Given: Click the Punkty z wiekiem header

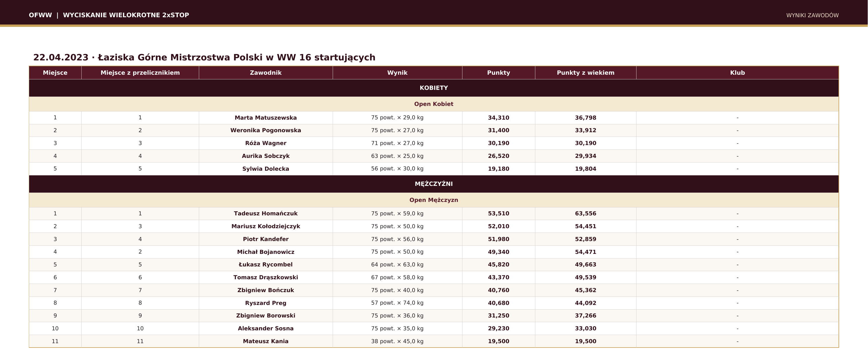Looking at the screenshot, I should pyautogui.click(x=586, y=73).
